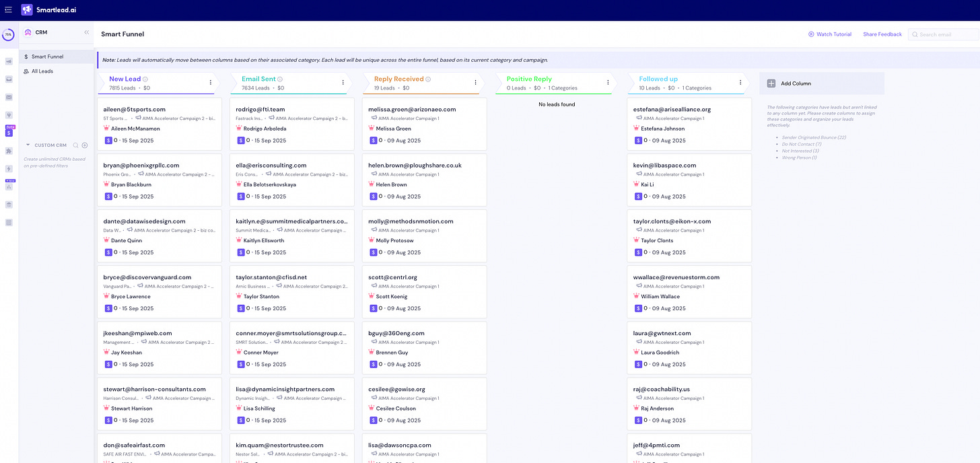Viewport: 980px width, 463px height.
Task: Click Do Not Contact (7) category
Action: click(802, 144)
